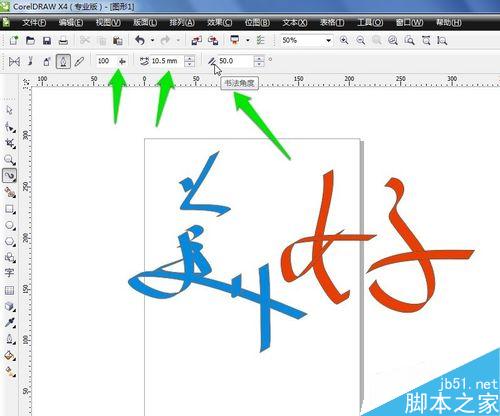The width and height of the screenshot is (500, 416).
Task: Select the Interactive Fill tool
Action: click(10, 371)
